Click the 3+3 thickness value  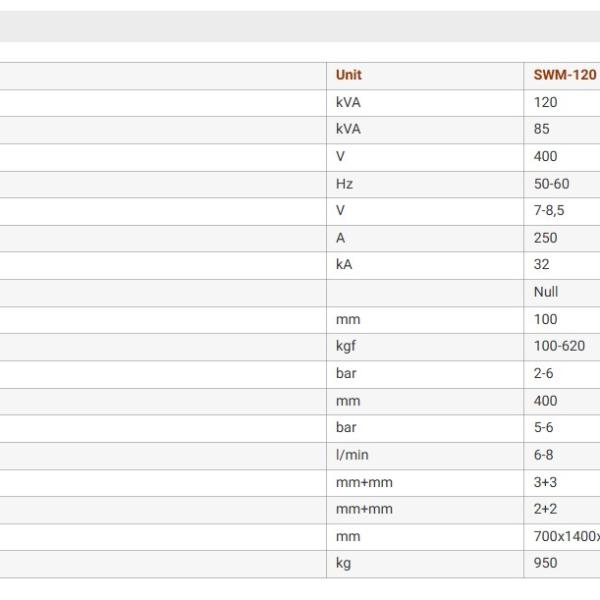[545, 483]
